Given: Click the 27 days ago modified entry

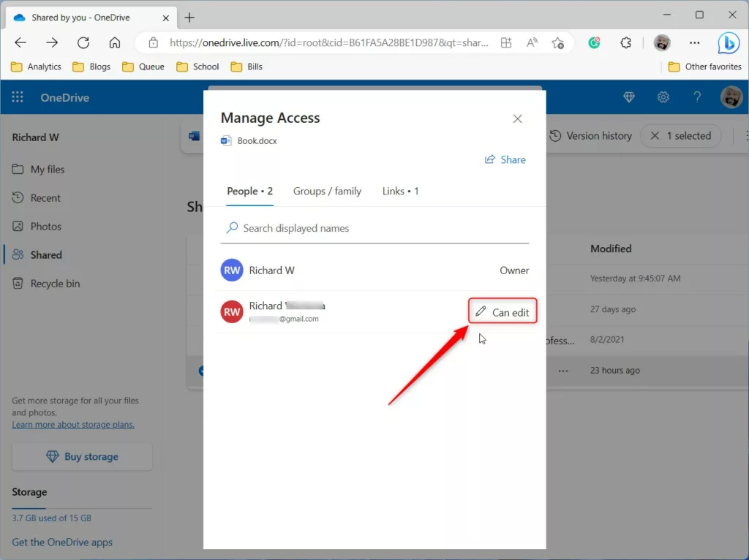Looking at the screenshot, I should (x=613, y=309).
